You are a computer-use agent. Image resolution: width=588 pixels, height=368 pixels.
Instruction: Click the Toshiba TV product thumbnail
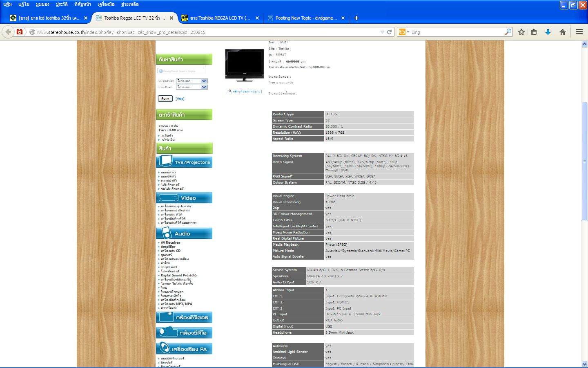tap(245, 65)
